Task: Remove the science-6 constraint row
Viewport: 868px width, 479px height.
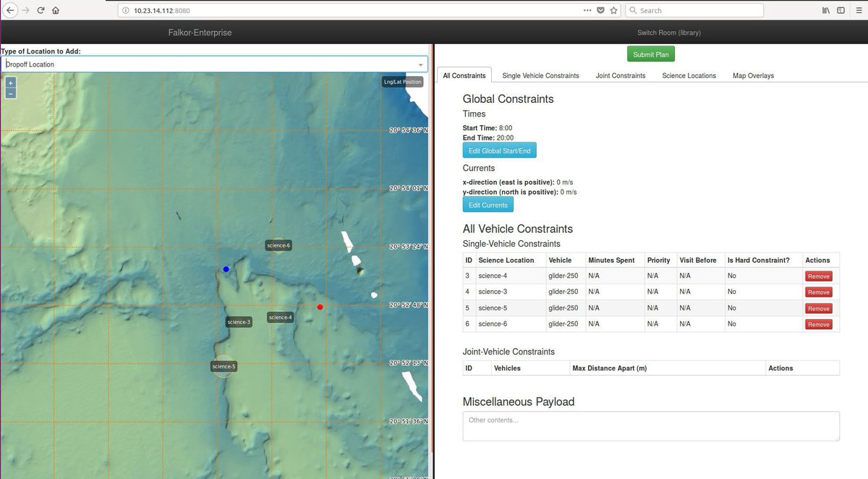Action: [x=818, y=324]
